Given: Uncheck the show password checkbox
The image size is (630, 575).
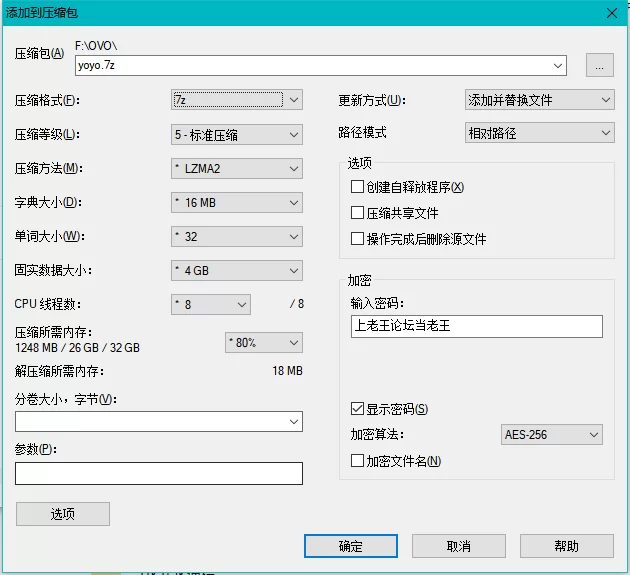Looking at the screenshot, I should coord(357,409).
